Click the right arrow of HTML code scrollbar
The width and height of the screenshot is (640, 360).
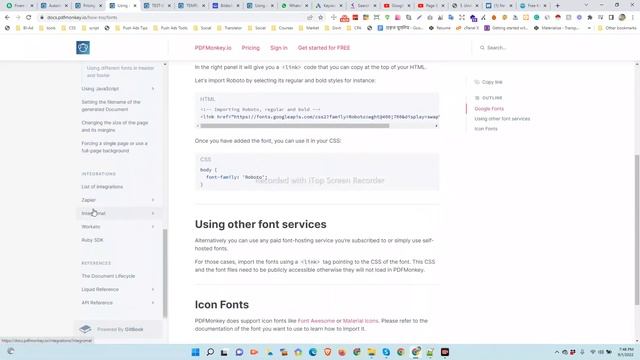[436, 126]
